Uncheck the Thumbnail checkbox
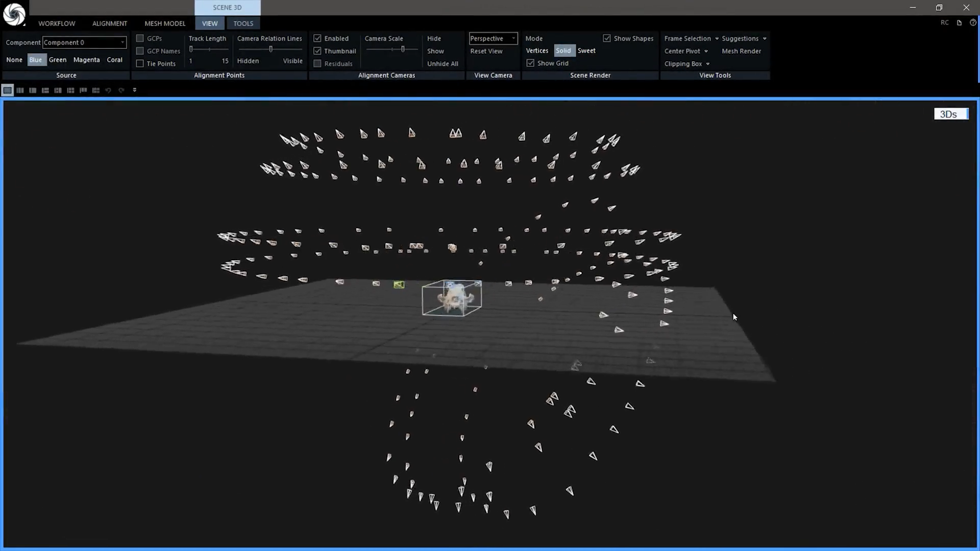980x551 pixels. pos(317,51)
